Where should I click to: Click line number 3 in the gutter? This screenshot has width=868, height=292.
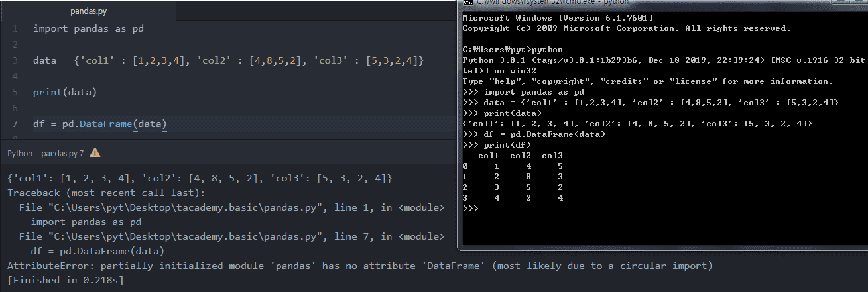[15, 61]
